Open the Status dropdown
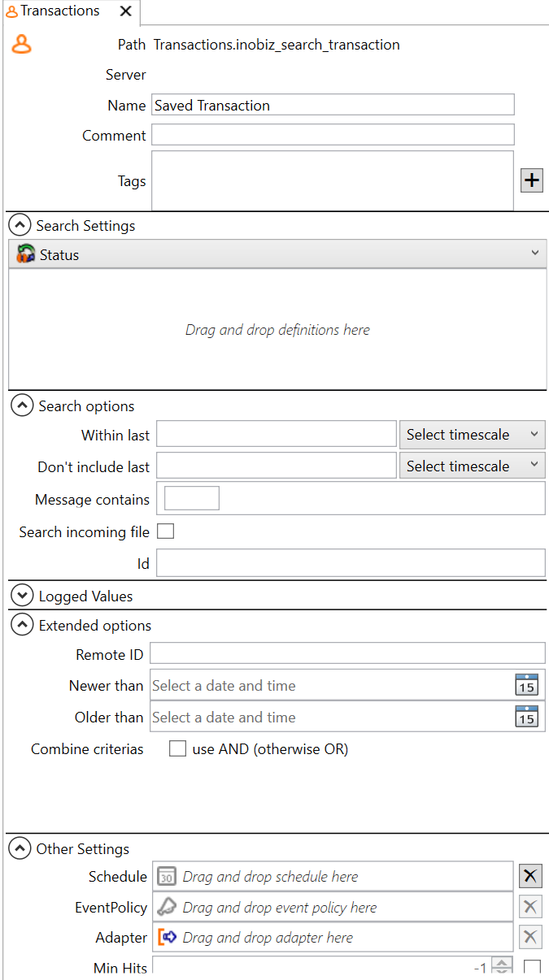The height and width of the screenshot is (980, 549). tap(277, 254)
